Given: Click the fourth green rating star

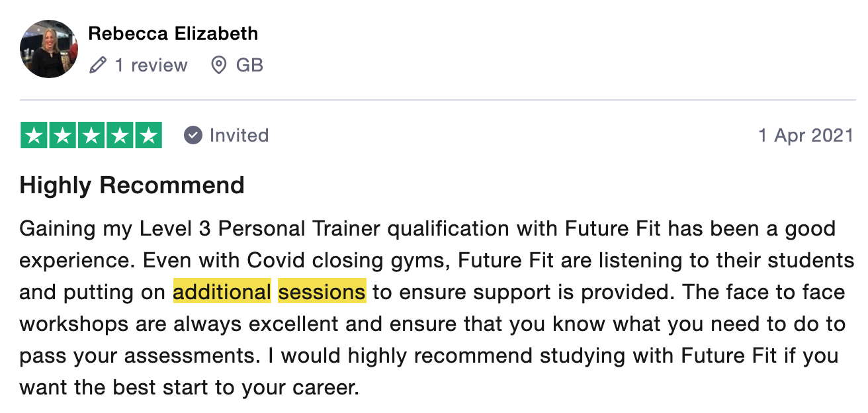Looking at the screenshot, I should (x=120, y=135).
